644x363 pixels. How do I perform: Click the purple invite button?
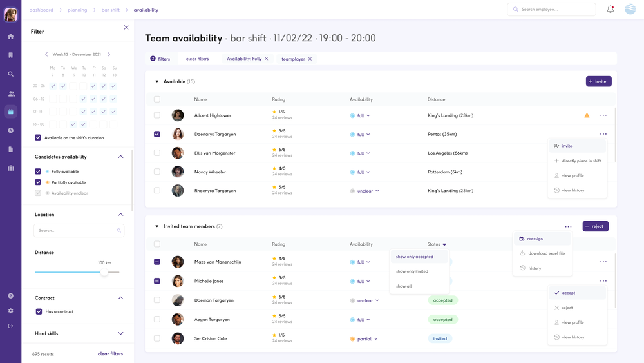[x=598, y=81]
